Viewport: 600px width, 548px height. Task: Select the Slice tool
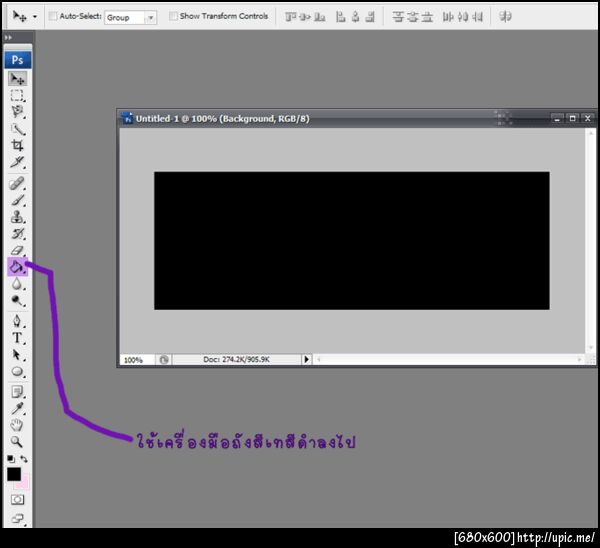[17, 162]
